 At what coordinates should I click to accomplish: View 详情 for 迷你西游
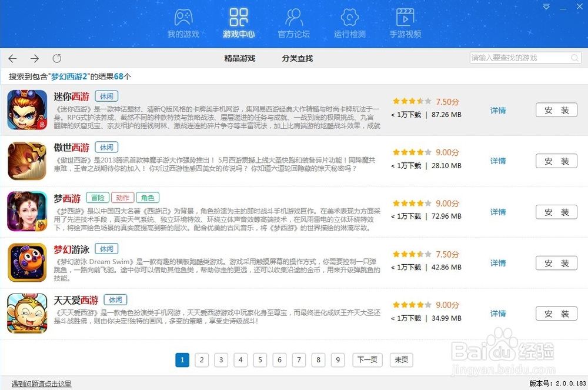point(498,110)
